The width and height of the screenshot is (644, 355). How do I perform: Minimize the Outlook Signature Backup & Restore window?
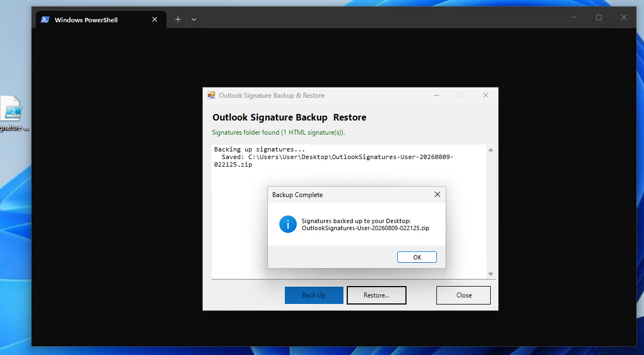pyautogui.click(x=436, y=95)
